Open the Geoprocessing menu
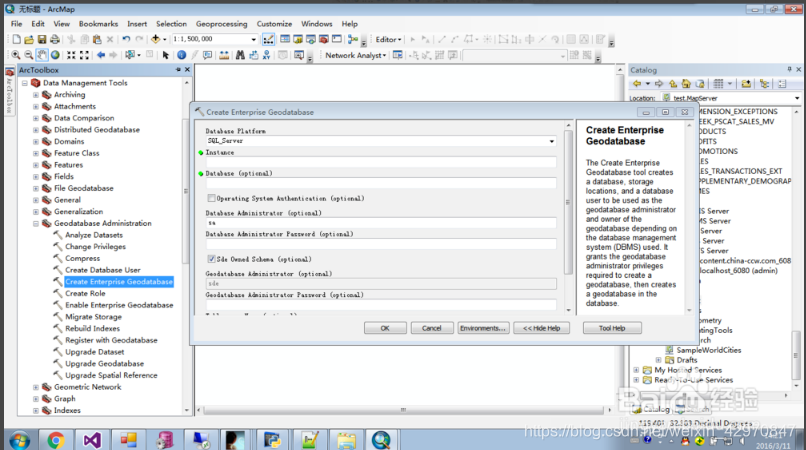 tap(222, 24)
